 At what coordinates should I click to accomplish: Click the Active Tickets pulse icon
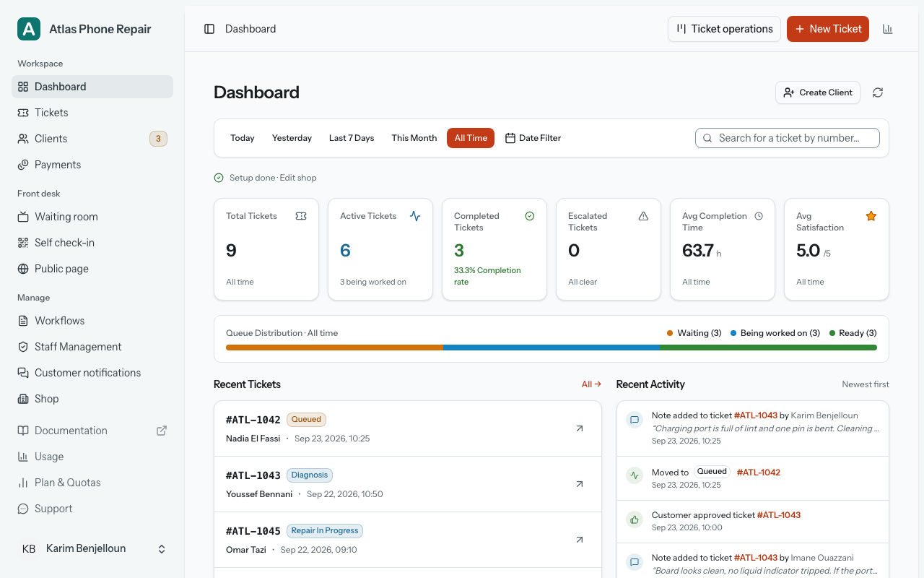[415, 216]
